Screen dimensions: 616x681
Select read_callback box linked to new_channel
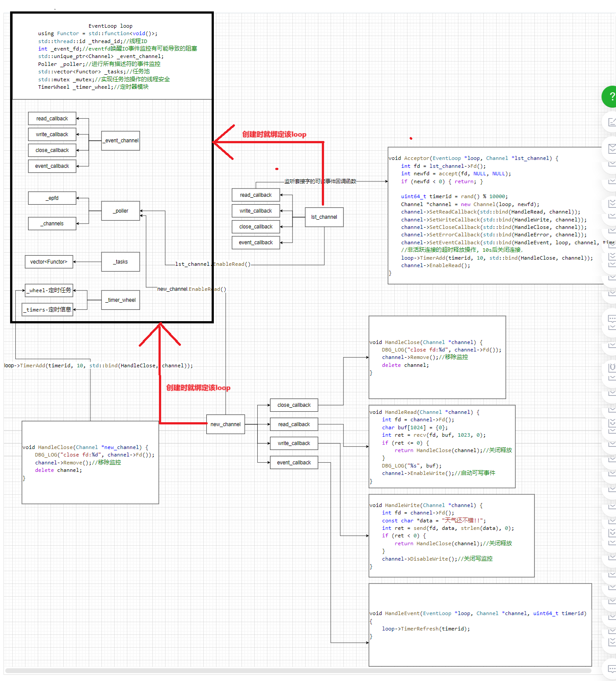294,424
